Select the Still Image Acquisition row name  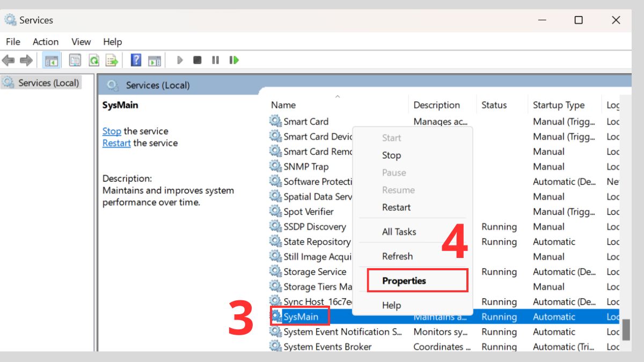[317, 256]
